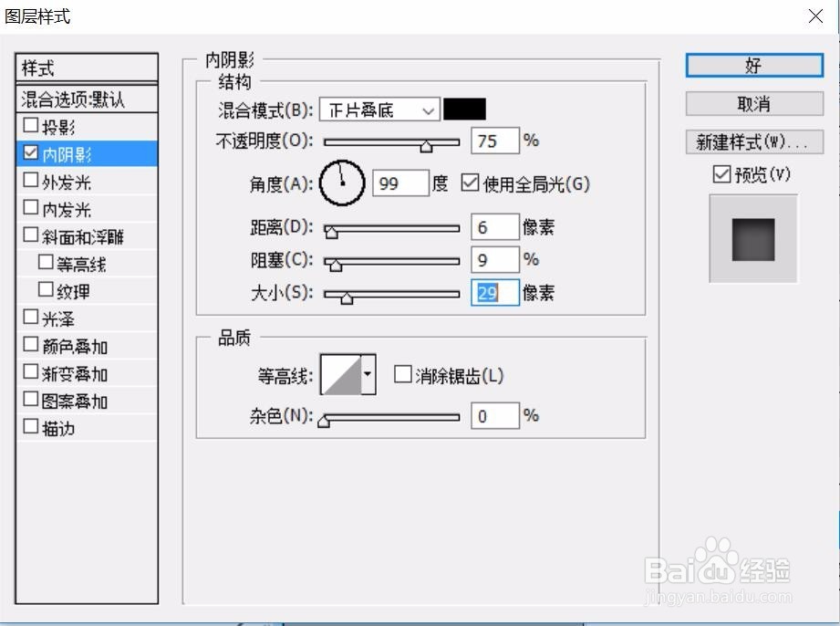Click the layer style preview thumbnail
Viewport: 840px width, 626px height.
tap(752, 238)
